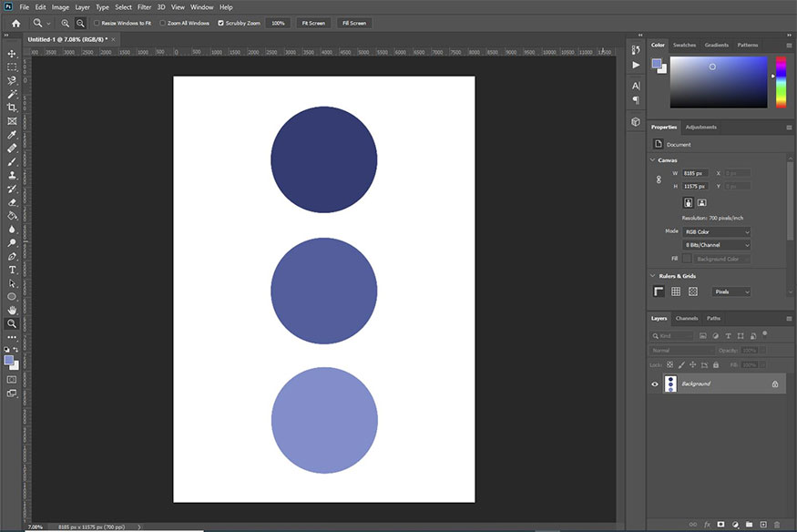Screen dimensions: 797x532
Task: Select the Zoom tool in the toolbox
Action: click(x=12, y=323)
